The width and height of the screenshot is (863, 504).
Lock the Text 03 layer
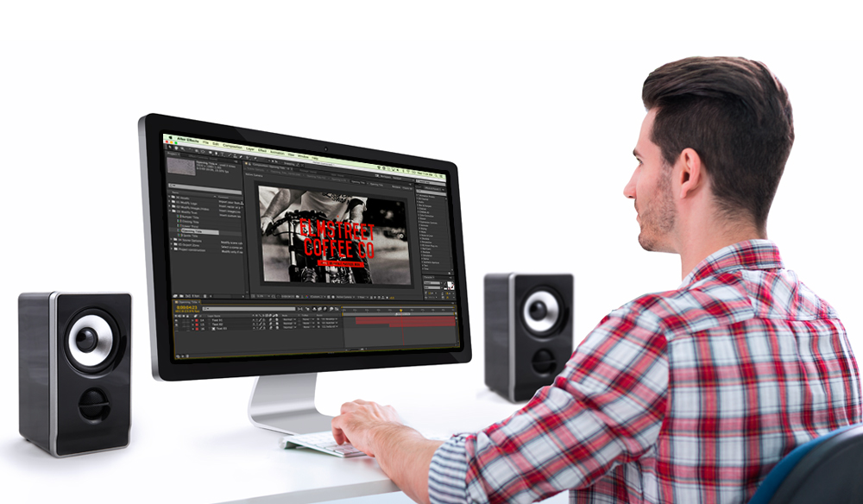click(186, 327)
